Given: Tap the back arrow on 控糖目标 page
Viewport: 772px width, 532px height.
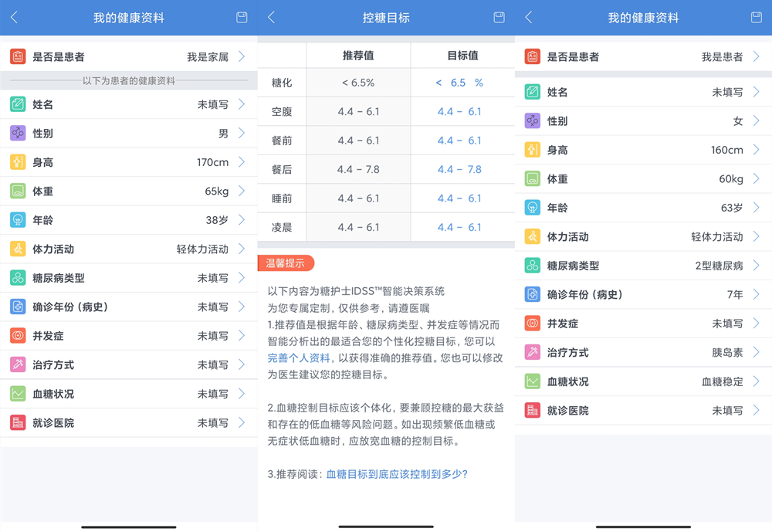Looking at the screenshot, I should click(x=270, y=17).
